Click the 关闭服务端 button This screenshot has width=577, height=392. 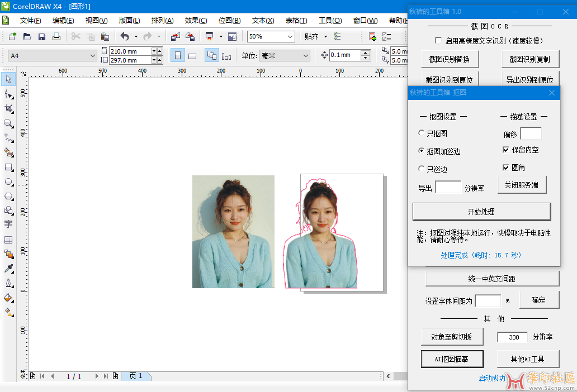(521, 185)
